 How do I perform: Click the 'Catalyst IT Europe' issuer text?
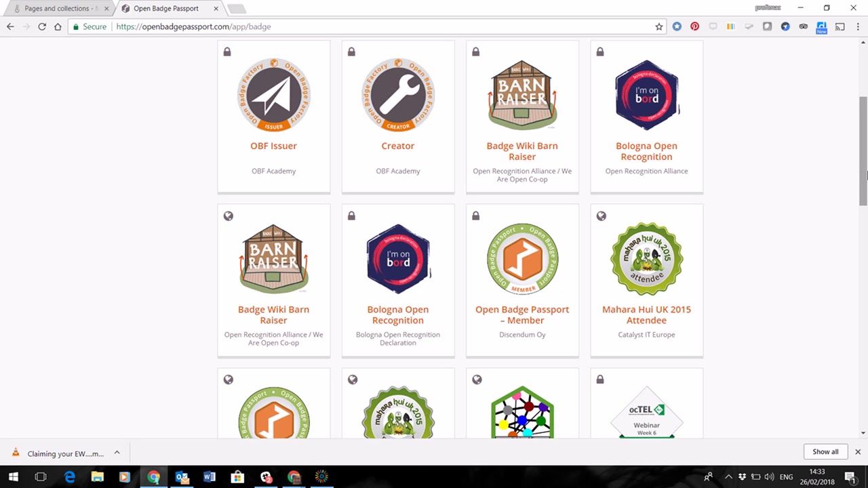(646, 335)
